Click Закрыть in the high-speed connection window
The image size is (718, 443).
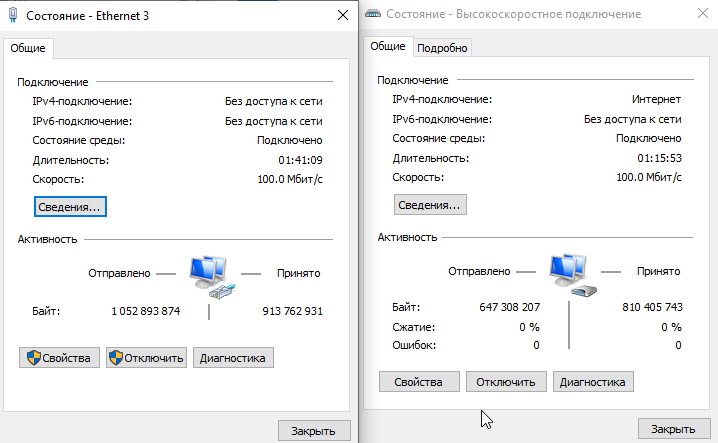[674, 429]
